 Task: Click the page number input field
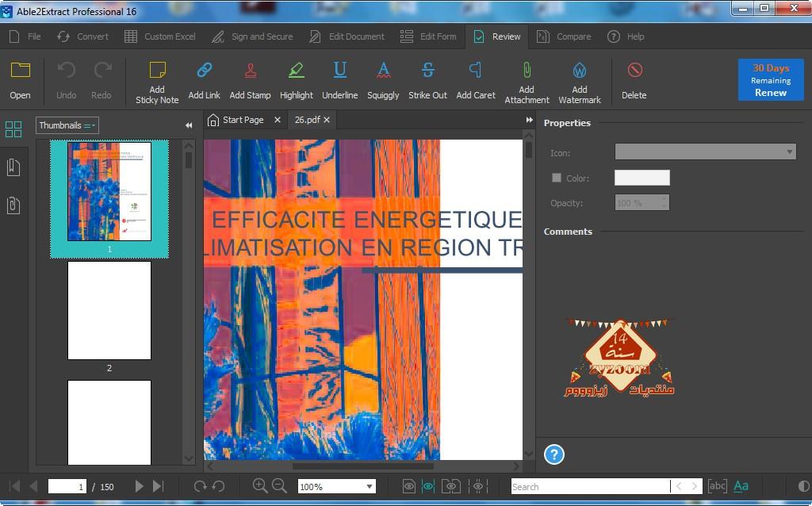(x=67, y=486)
